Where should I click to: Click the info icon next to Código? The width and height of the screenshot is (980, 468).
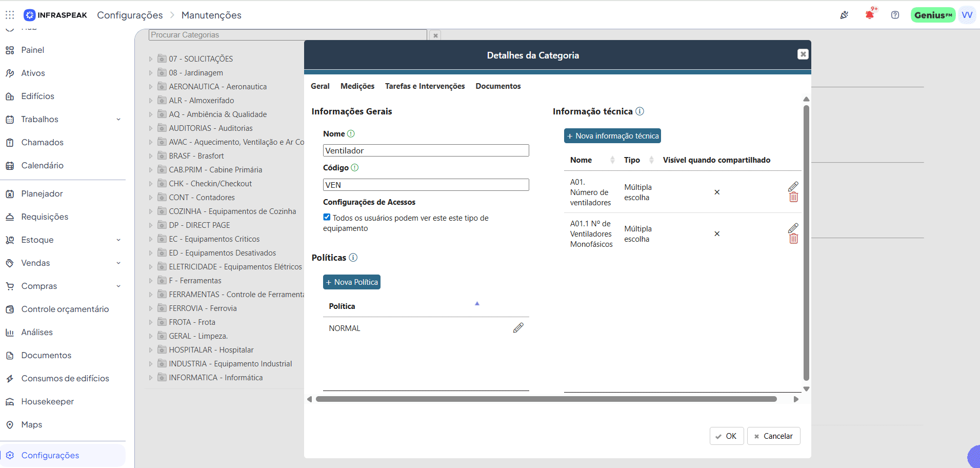click(x=354, y=168)
